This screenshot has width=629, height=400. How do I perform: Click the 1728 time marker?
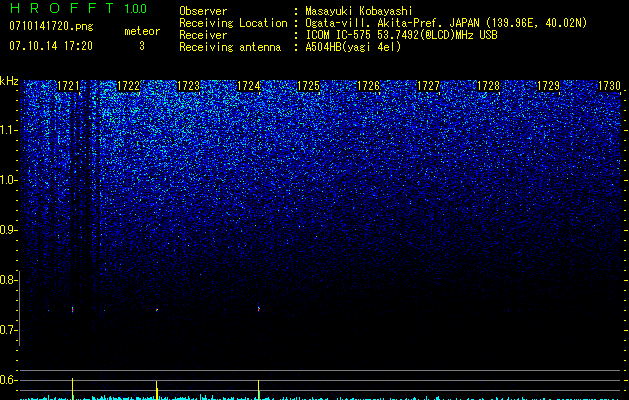click(488, 86)
